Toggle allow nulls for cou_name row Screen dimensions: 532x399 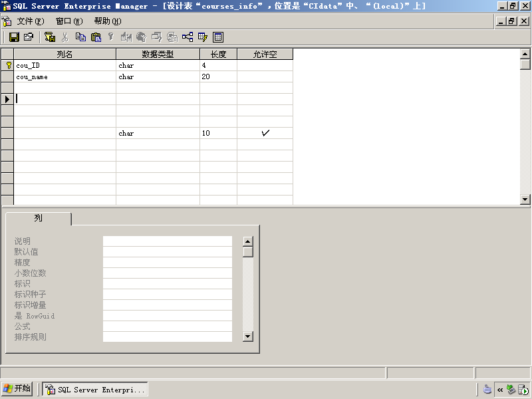pyautogui.click(x=265, y=76)
